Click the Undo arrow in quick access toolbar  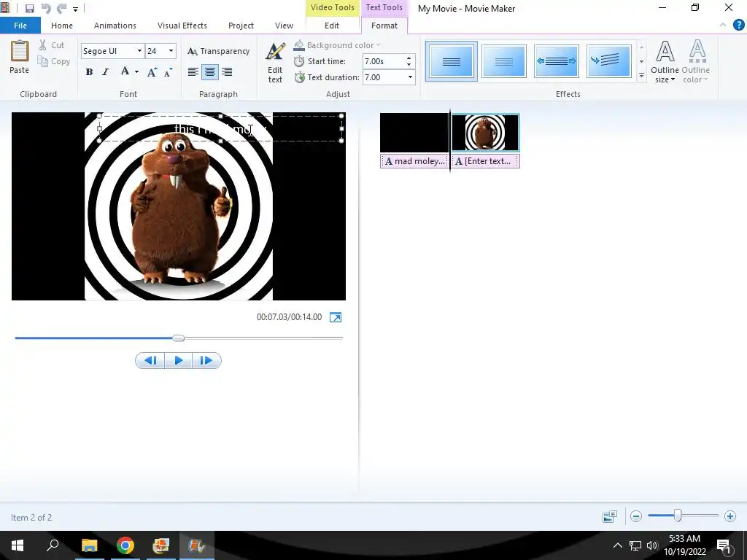pyautogui.click(x=46, y=9)
